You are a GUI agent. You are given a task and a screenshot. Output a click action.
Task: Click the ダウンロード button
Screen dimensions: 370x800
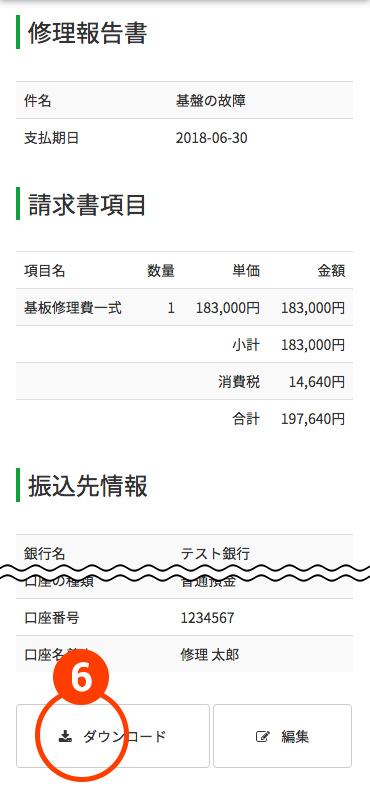coord(113,736)
